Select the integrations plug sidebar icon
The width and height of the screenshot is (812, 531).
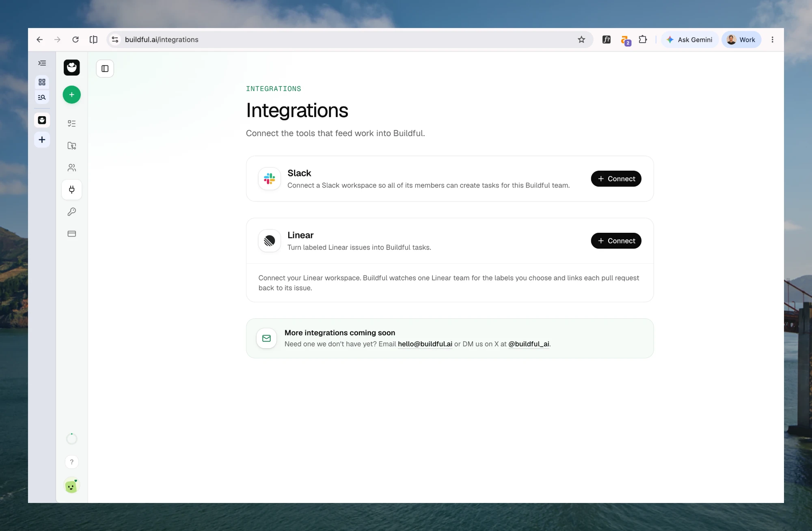coord(72,190)
